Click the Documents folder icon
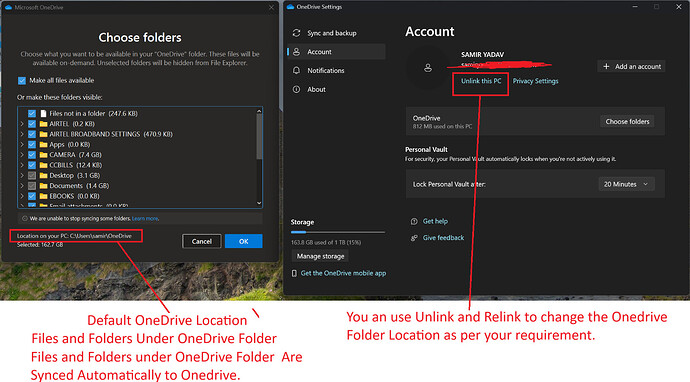 tap(44, 186)
